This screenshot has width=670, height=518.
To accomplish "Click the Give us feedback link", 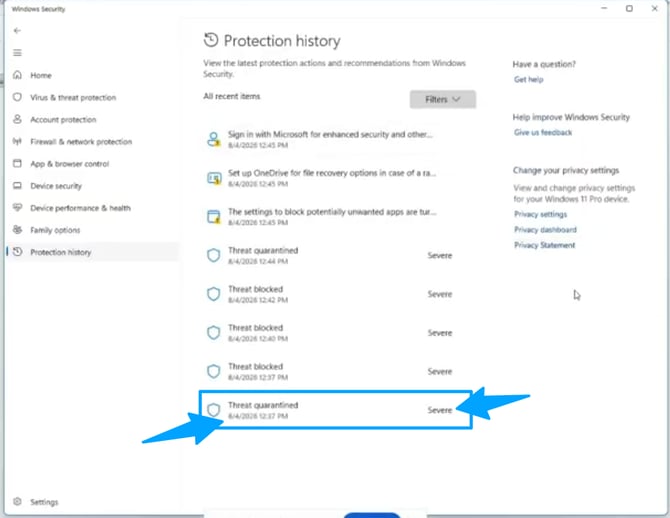I will tap(543, 132).
